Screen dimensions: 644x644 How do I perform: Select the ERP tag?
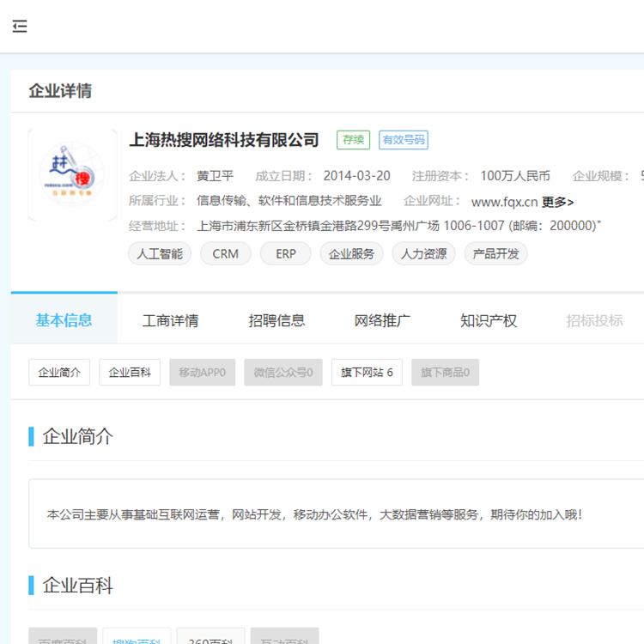(285, 254)
